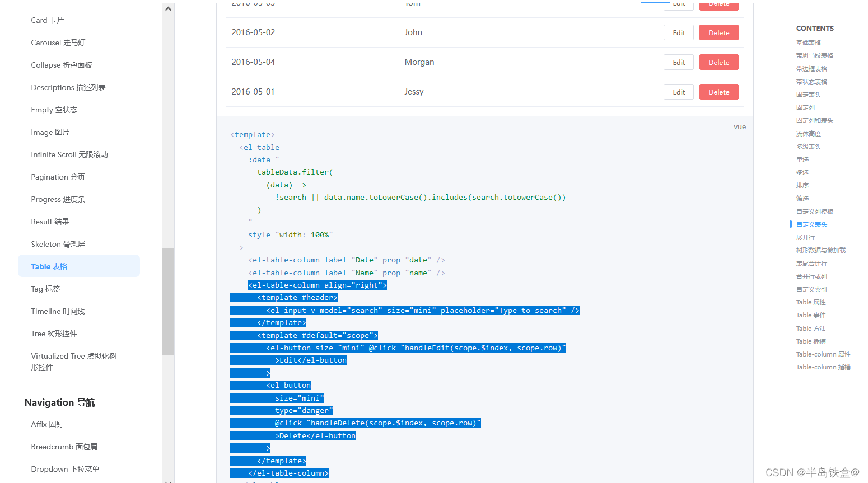This screenshot has height=483, width=868.
Task: Jump to 带斑马纹表格 section
Action: (815, 55)
